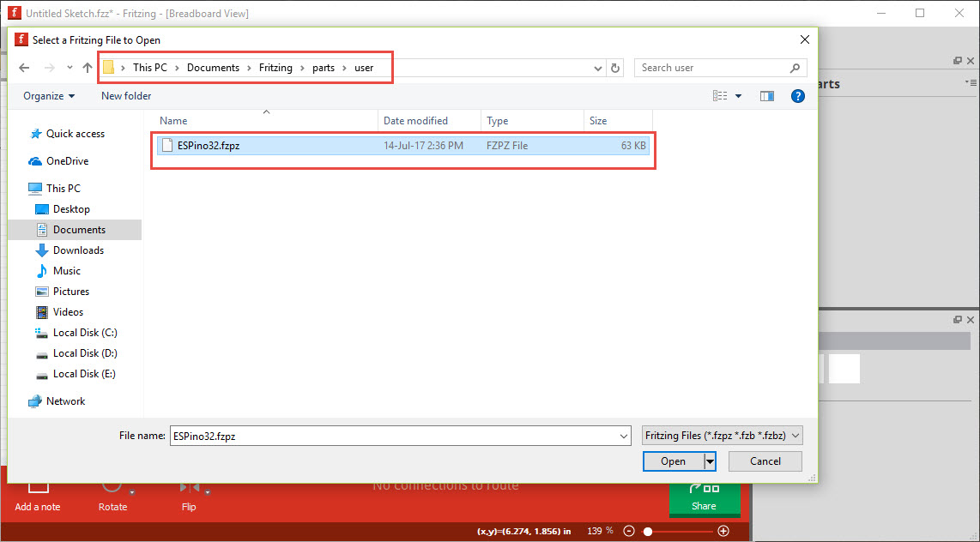The width and height of the screenshot is (980, 542).
Task: Open Fritzing Files type filter dropdown
Action: click(722, 436)
